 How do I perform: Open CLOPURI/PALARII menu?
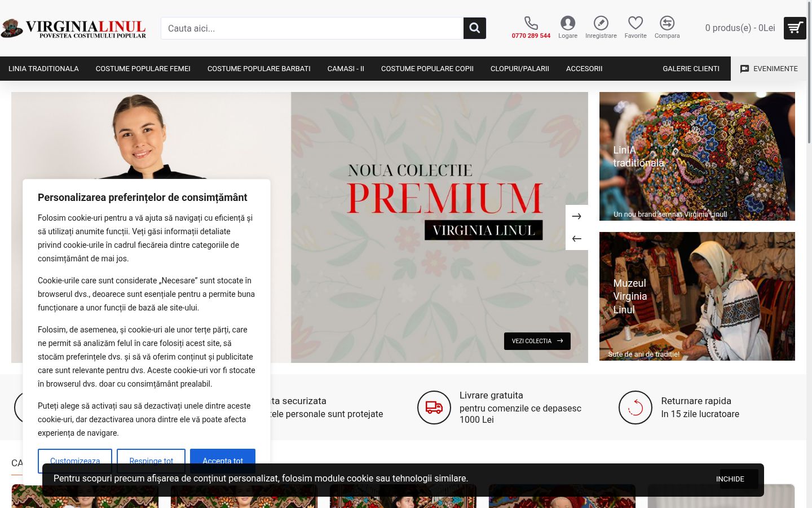(520, 69)
